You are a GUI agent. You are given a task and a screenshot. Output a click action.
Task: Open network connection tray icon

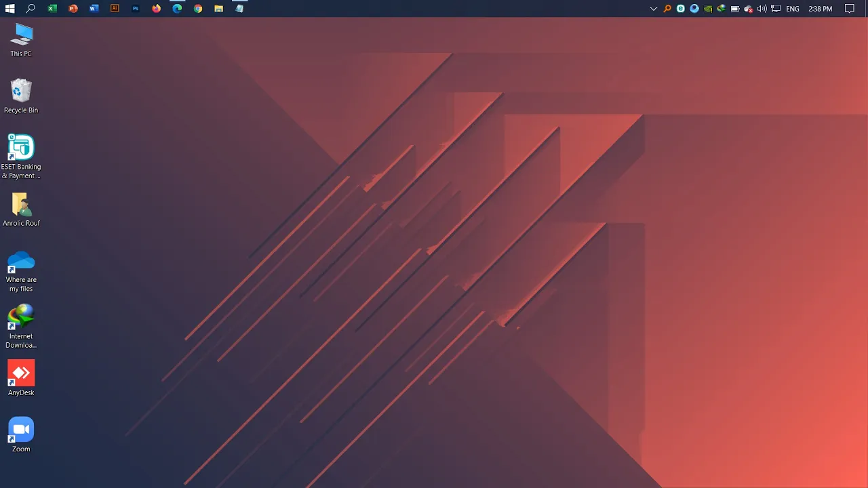tap(776, 9)
